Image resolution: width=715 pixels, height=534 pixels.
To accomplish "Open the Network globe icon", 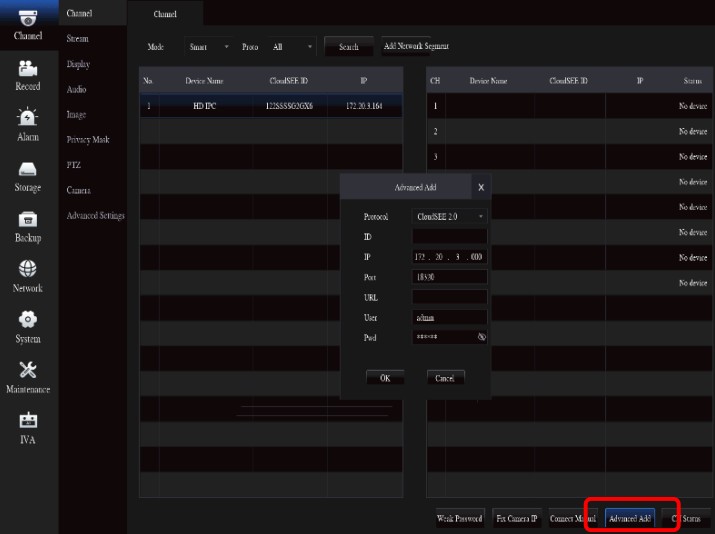I will pyautogui.click(x=28, y=269).
